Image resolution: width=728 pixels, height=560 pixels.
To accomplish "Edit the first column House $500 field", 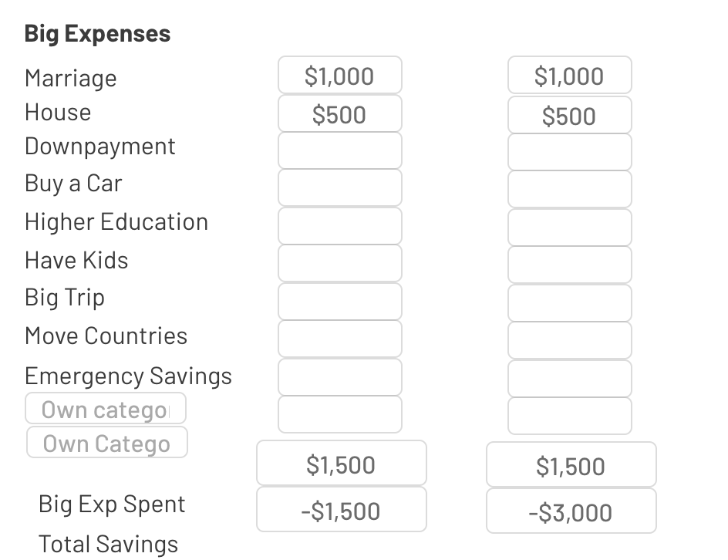I will pos(340,113).
